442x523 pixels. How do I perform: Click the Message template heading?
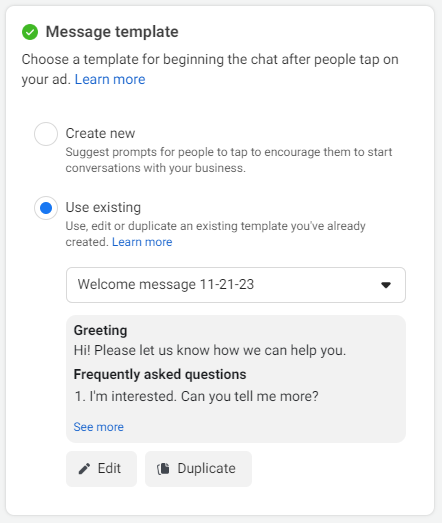[x=112, y=32]
